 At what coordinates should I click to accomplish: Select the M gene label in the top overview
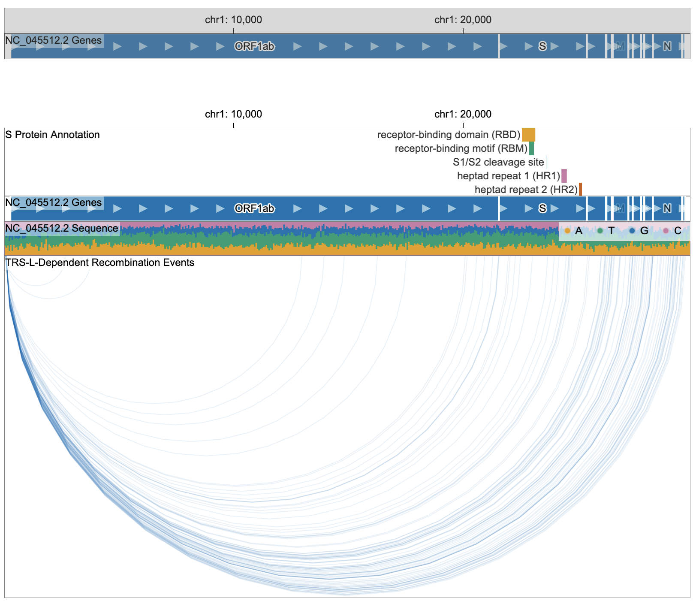click(x=620, y=46)
